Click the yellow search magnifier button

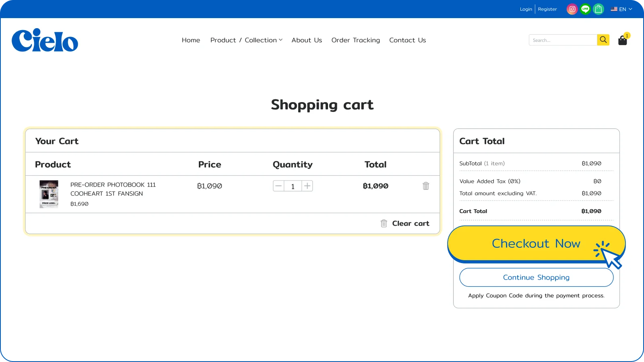pos(603,40)
